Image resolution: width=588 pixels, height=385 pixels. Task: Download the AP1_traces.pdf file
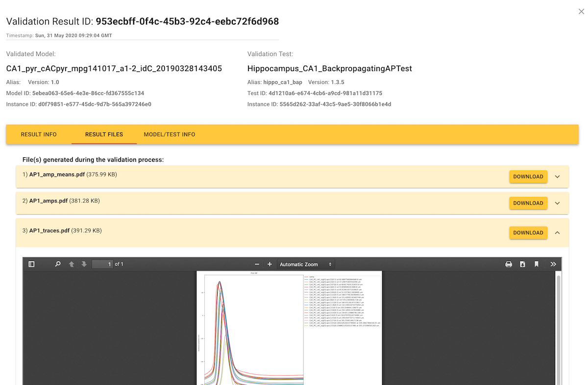[528, 233]
